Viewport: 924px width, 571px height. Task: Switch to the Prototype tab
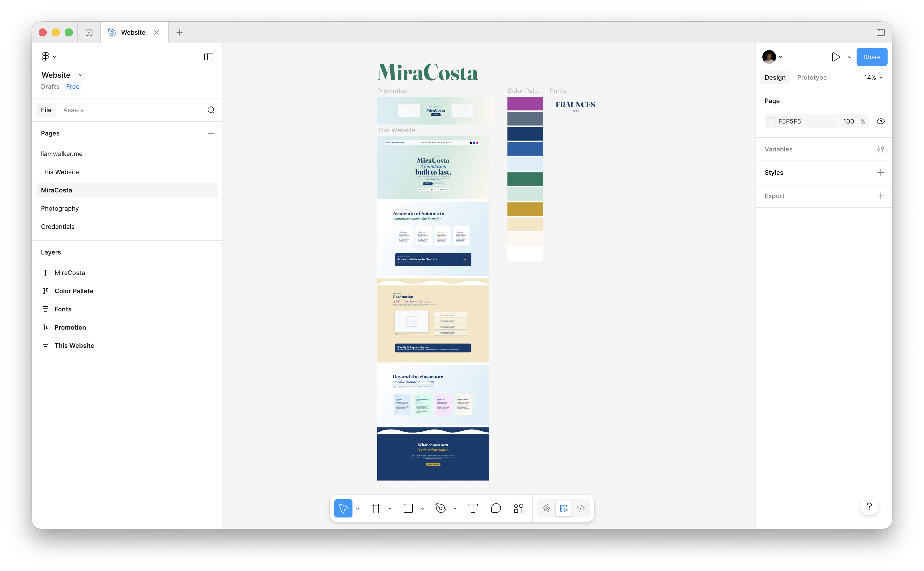812,77
